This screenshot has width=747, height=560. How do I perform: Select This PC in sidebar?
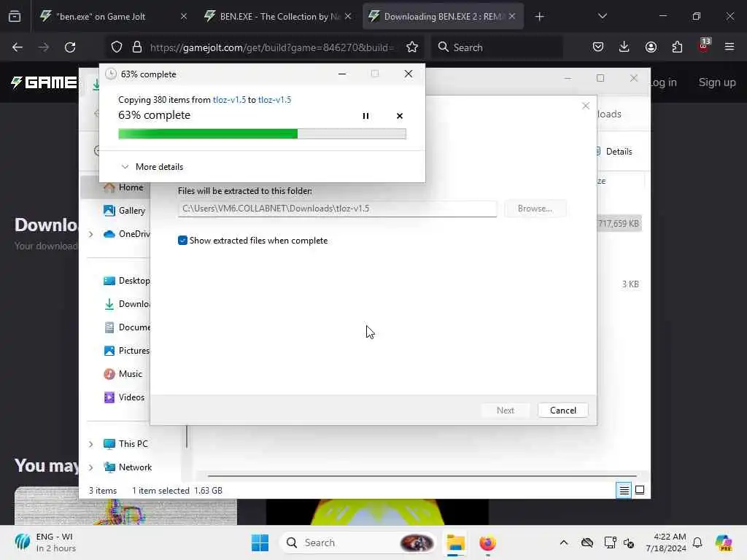125,444
